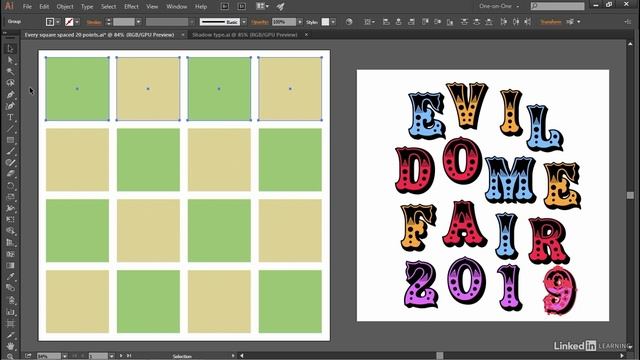Viewport: 640px width, 360px height.
Task: Click the vertical scrollbar thumb at right edge
Action: tap(630, 195)
